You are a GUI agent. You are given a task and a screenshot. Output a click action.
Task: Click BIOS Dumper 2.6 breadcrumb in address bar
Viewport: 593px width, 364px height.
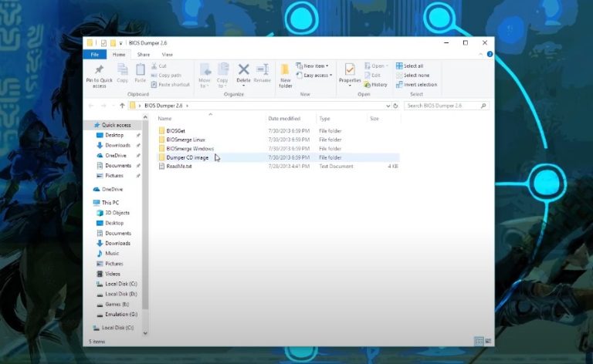164,106
